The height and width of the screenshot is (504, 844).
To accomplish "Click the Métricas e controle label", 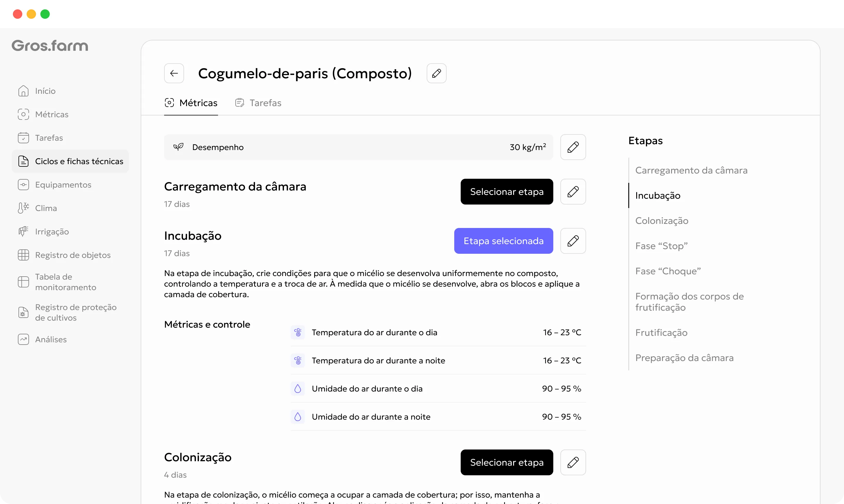I will pos(207,324).
